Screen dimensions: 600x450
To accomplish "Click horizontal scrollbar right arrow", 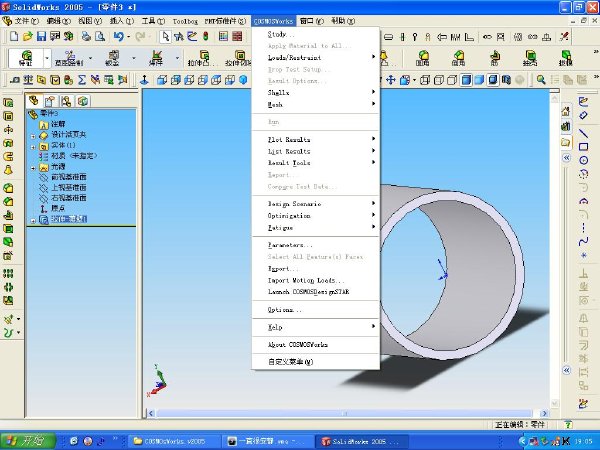I will pos(544,413).
